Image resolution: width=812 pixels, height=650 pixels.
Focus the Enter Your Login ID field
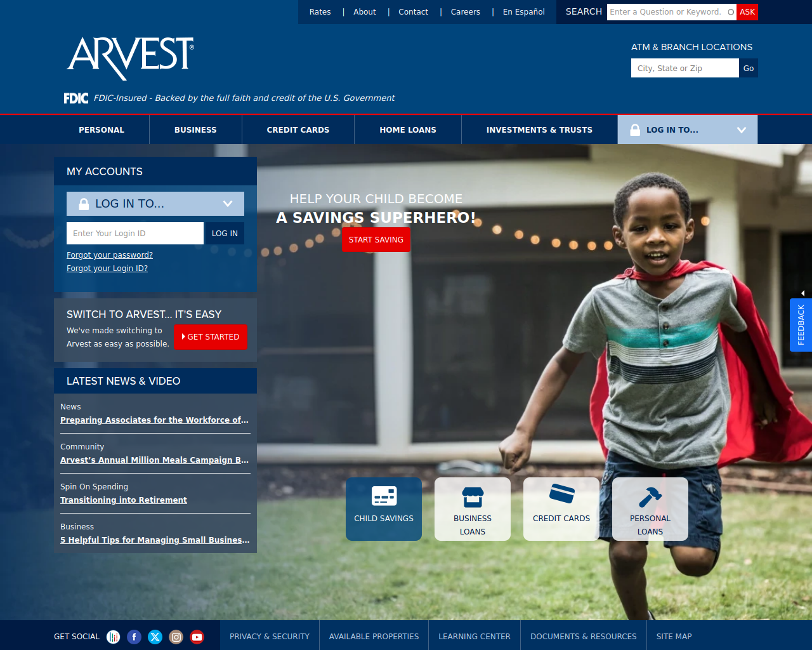click(135, 233)
